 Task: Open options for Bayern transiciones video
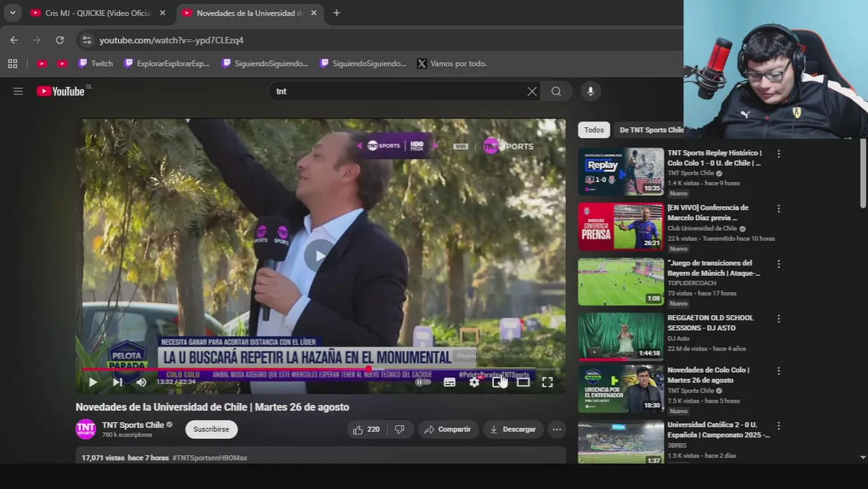[x=778, y=264]
